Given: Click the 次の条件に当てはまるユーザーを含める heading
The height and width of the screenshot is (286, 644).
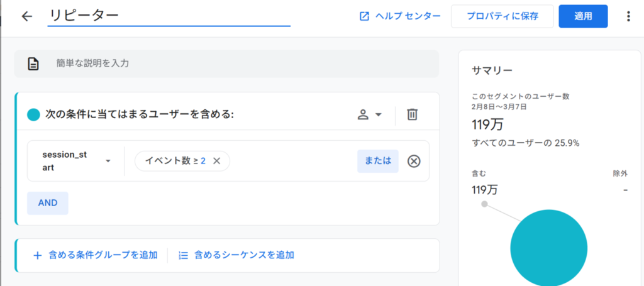Looking at the screenshot, I should [139, 115].
